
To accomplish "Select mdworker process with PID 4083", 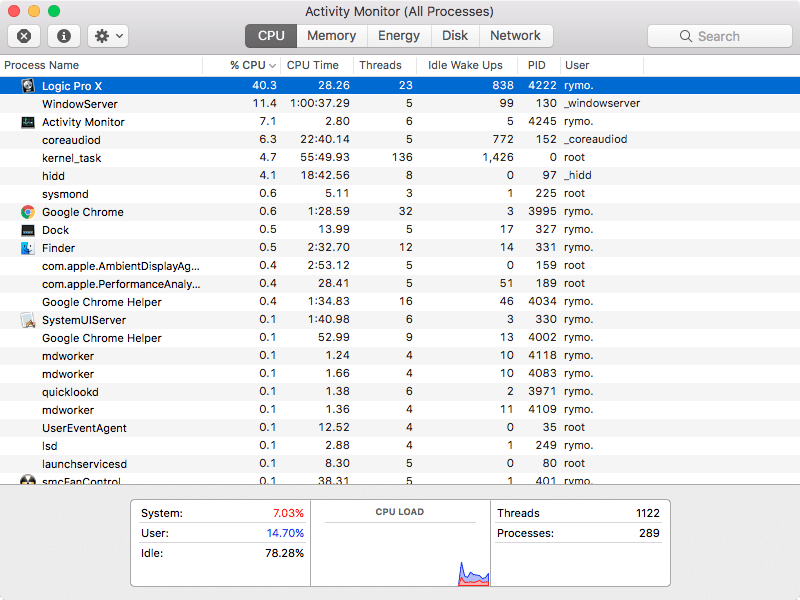I will point(400,374).
